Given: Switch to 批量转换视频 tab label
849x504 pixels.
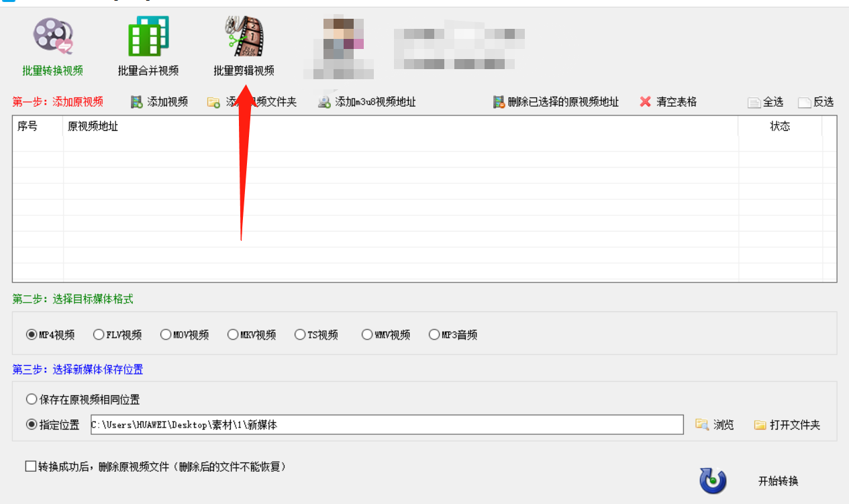Looking at the screenshot, I should tap(52, 70).
